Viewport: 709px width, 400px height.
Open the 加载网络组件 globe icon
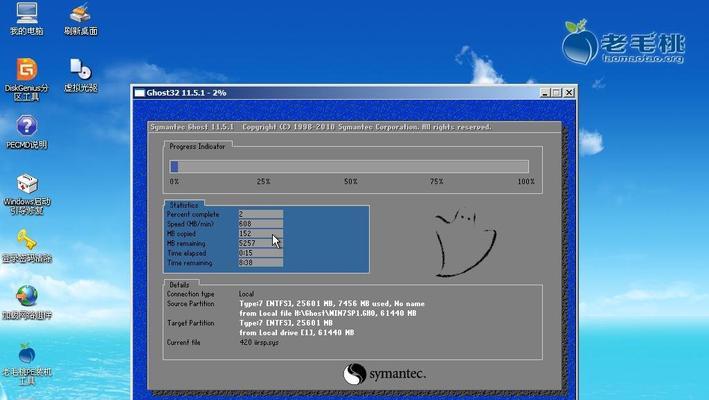[27, 302]
